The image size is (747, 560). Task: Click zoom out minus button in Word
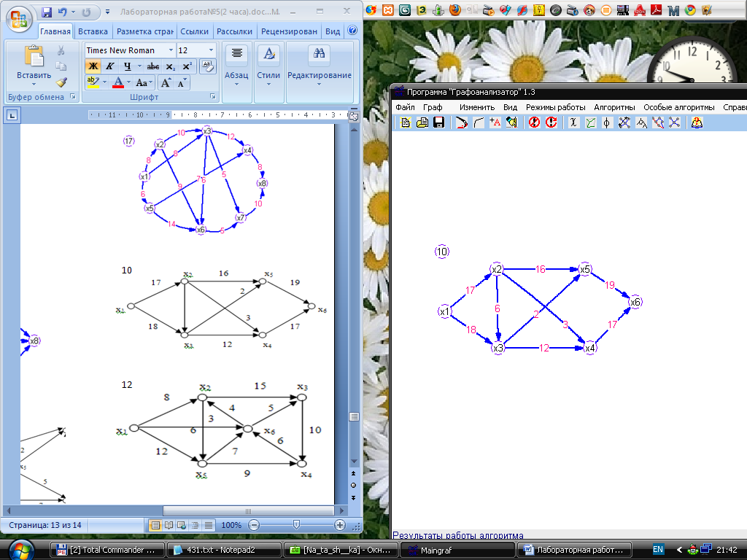pyautogui.click(x=255, y=525)
